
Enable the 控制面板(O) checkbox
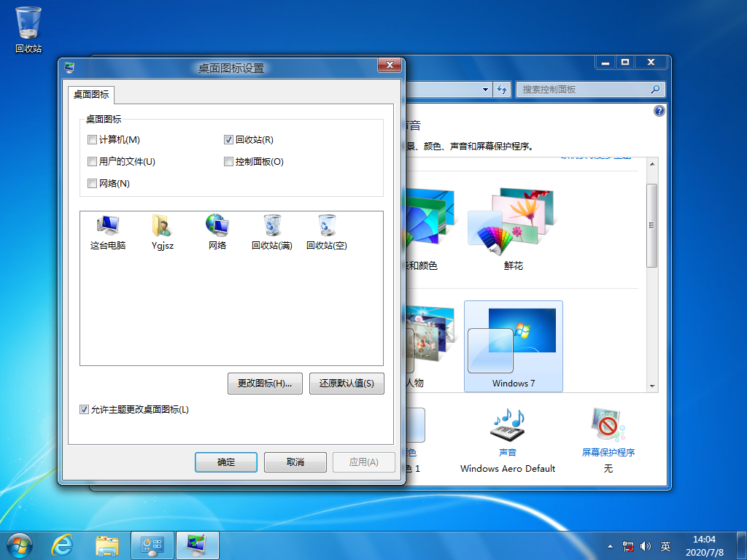click(228, 161)
